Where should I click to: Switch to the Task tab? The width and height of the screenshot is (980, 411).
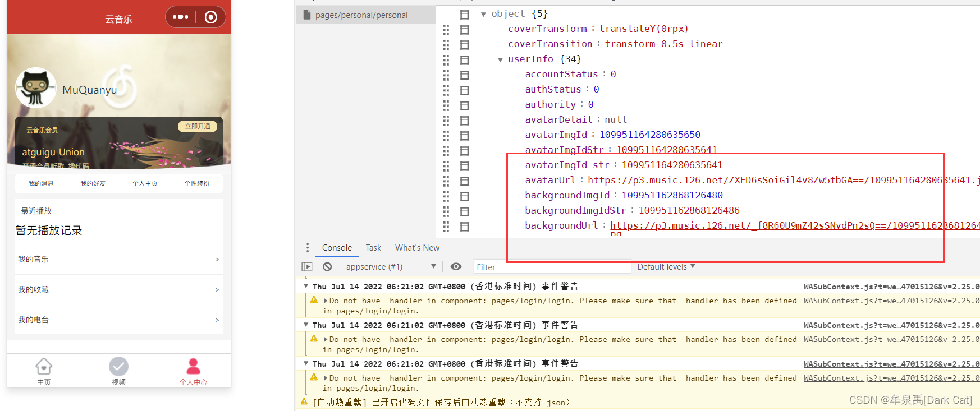pos(373,248)
